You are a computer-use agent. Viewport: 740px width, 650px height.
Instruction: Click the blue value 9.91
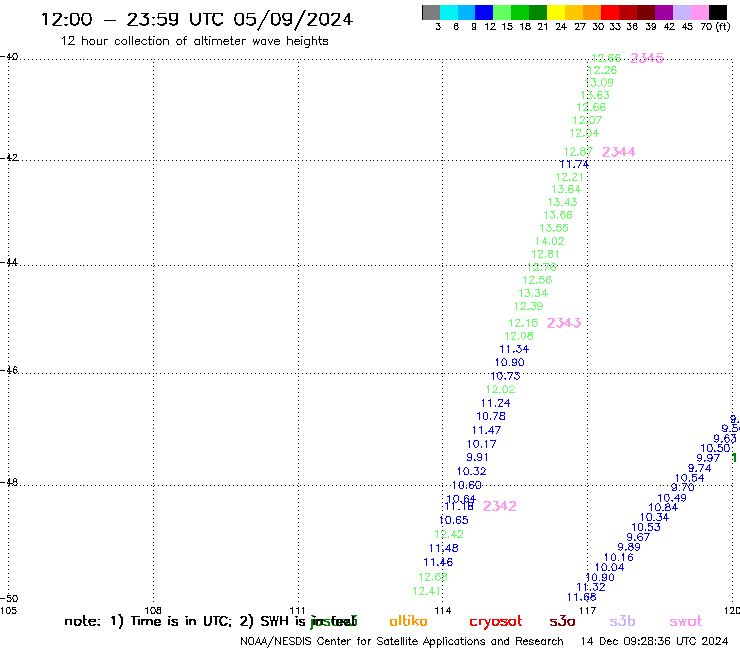coord(478,457)
